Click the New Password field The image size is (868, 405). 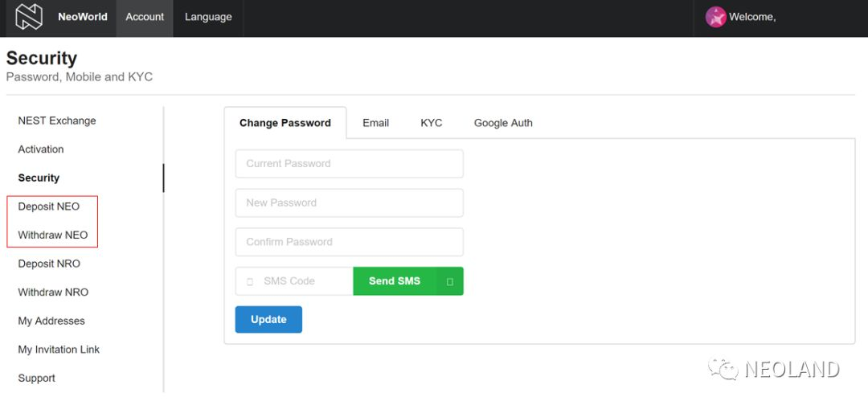point(350,203)
